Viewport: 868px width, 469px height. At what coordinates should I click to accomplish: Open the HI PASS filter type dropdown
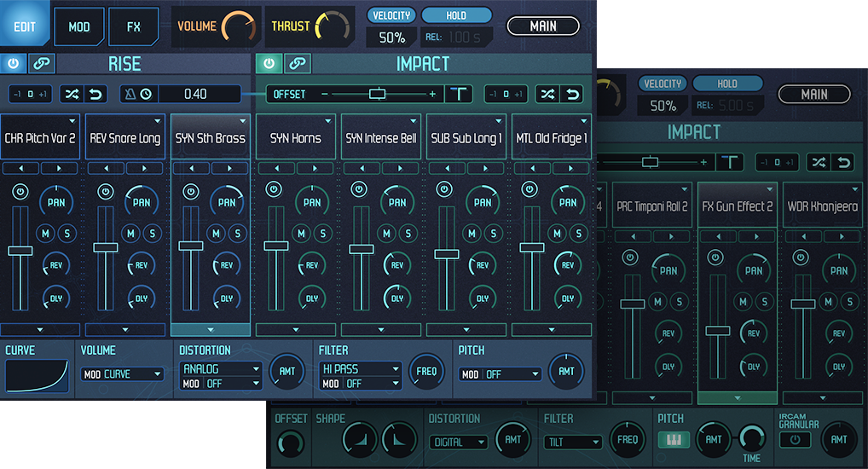pyautogui.click(x=361, y=369)
